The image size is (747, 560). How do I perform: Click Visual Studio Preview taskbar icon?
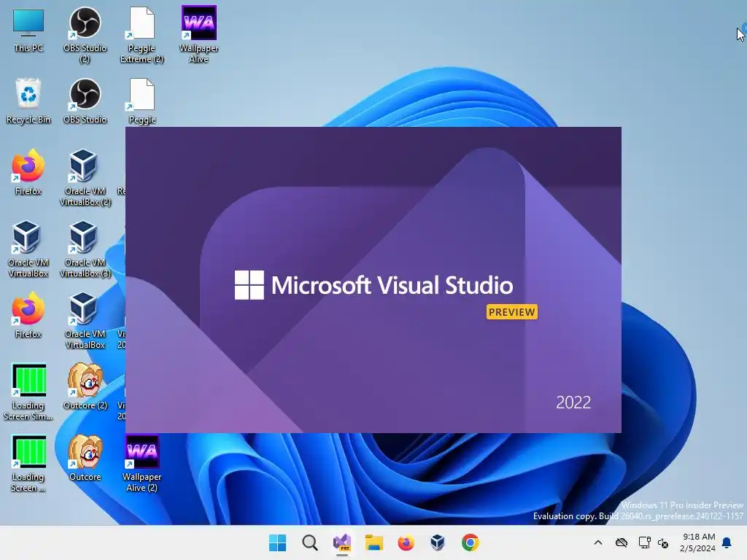point(342,542)
